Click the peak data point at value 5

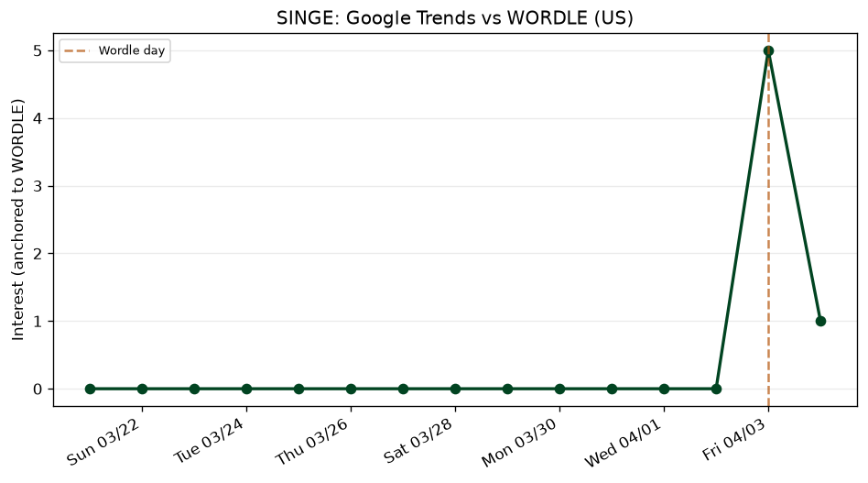tap(768, 51)
